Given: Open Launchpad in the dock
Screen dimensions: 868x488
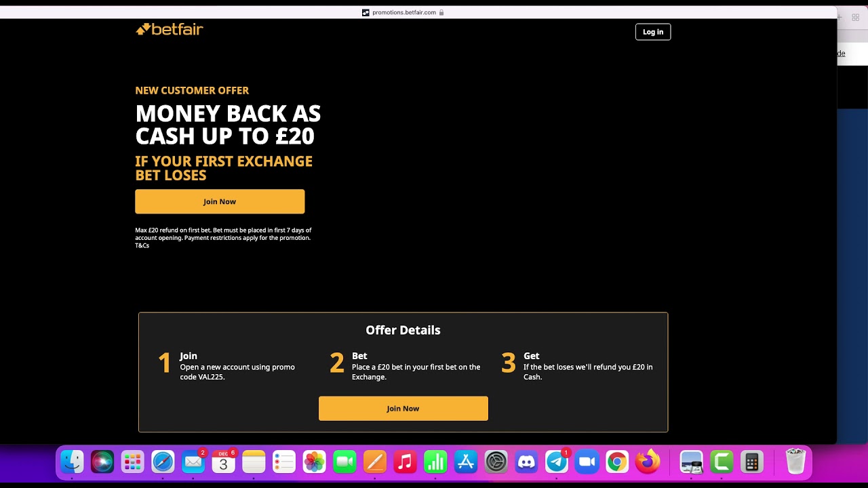Looking at the screenshot, I should (x=132, y=462).
